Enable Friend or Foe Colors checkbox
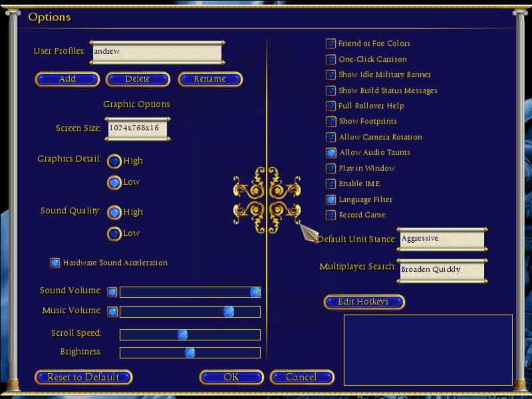This screenshot has height=399, width=532. click(331, 44)
